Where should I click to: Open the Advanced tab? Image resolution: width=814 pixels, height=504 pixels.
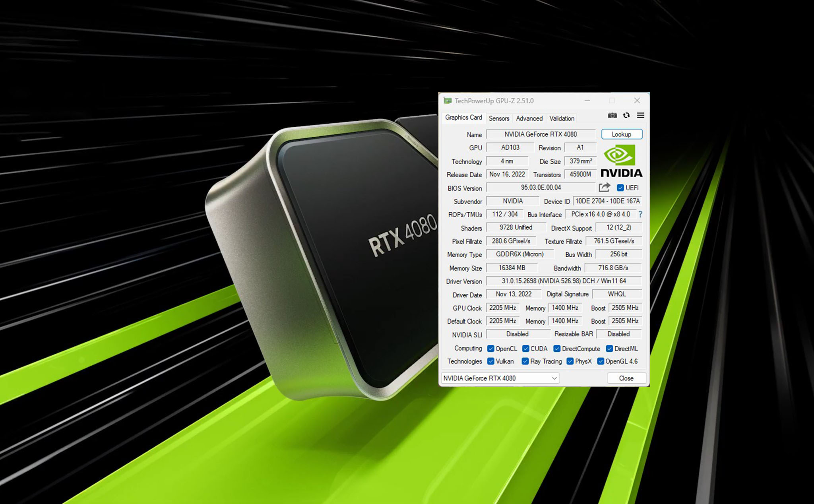tap(529, 118)
